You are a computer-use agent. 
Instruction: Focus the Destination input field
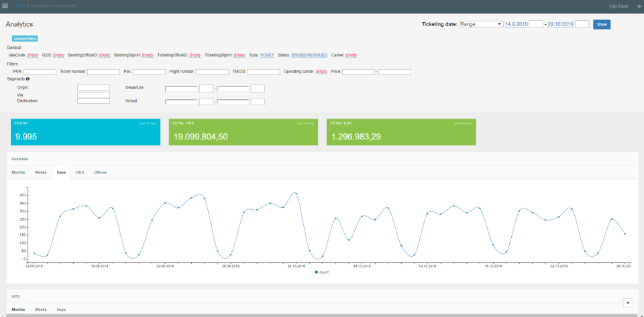(94, 101)
